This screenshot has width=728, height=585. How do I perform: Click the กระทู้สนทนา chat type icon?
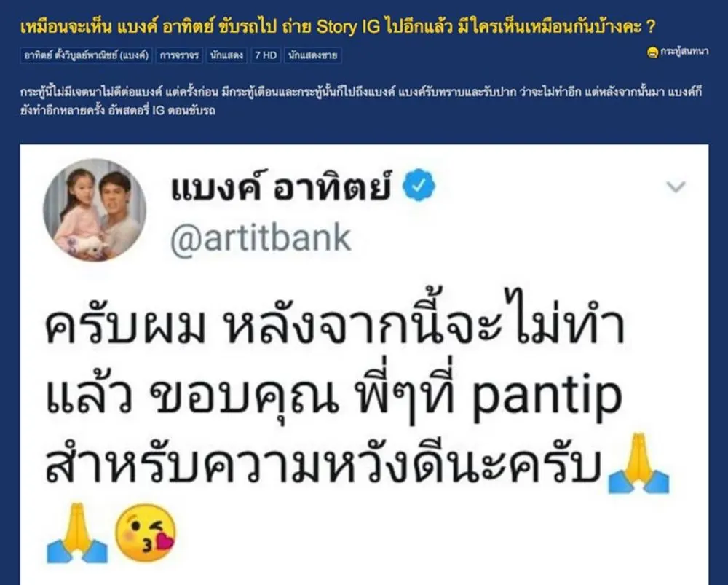652,52
